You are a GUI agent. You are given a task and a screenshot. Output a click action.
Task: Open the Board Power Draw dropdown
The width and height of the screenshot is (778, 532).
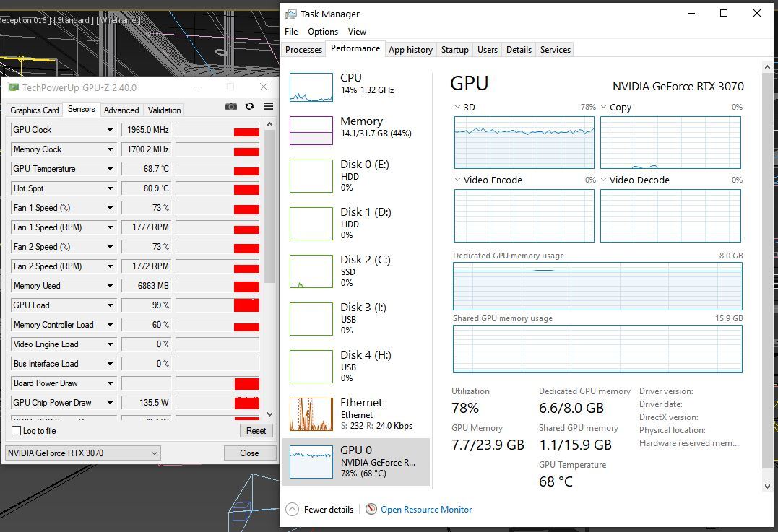(x=110, y=383)
